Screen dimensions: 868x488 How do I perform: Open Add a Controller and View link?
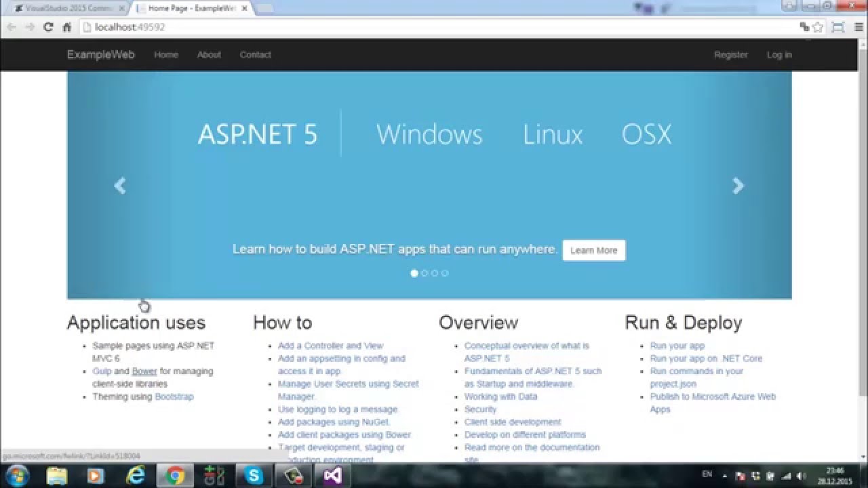coord(330,346)
